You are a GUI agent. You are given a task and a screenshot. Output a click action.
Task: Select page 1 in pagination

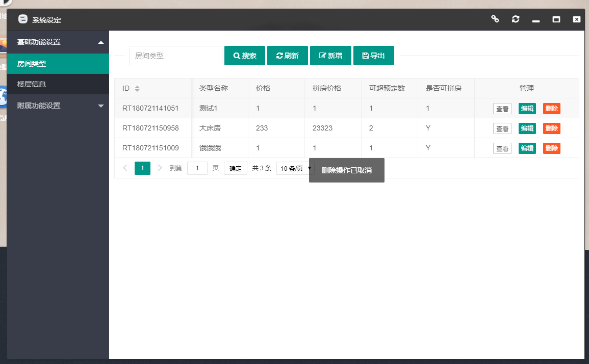142,168
